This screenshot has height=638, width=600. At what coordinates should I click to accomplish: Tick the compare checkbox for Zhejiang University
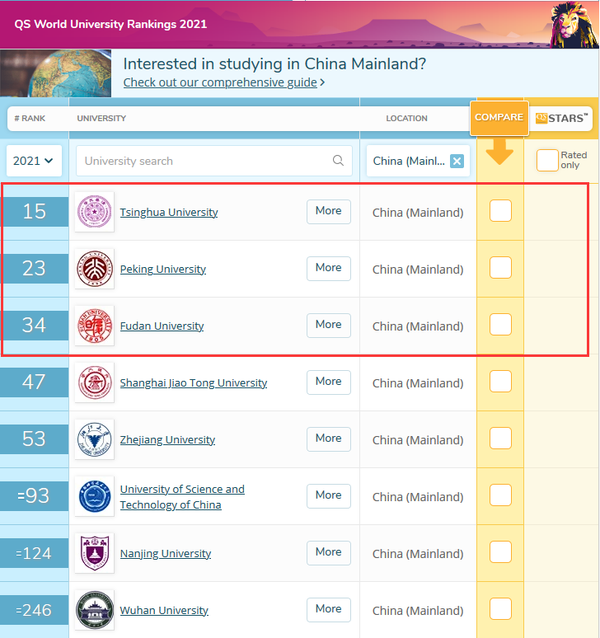click(x=500, y=439)
